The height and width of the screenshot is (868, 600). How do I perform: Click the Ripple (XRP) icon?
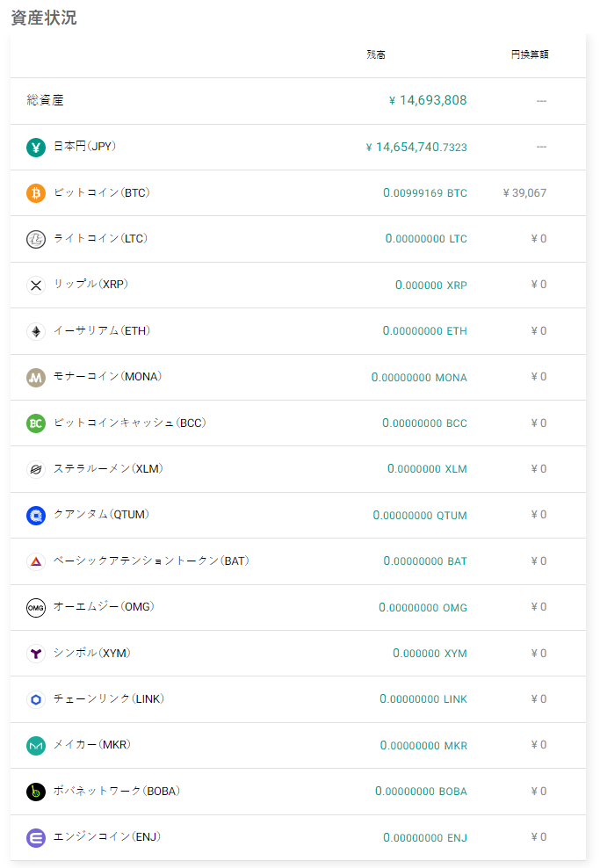(36, 286)
